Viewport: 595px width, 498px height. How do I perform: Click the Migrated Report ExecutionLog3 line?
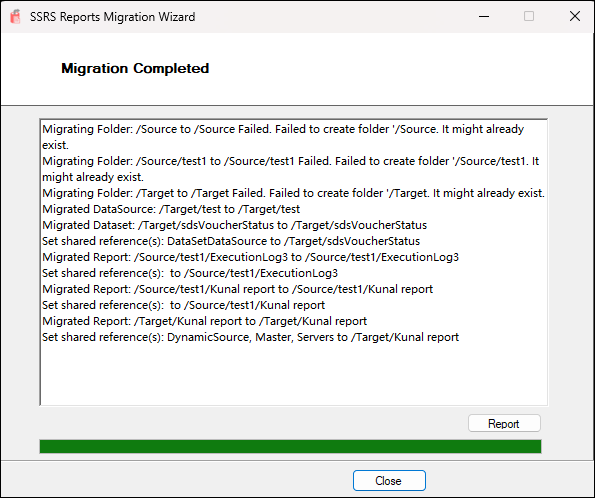pyautogui.click(x=250, y=257)
